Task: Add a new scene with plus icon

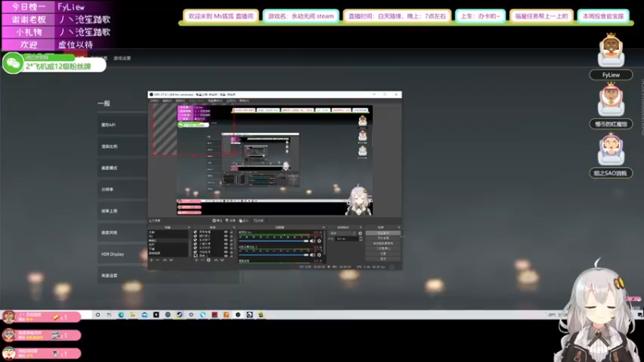Action: (151, 260)
